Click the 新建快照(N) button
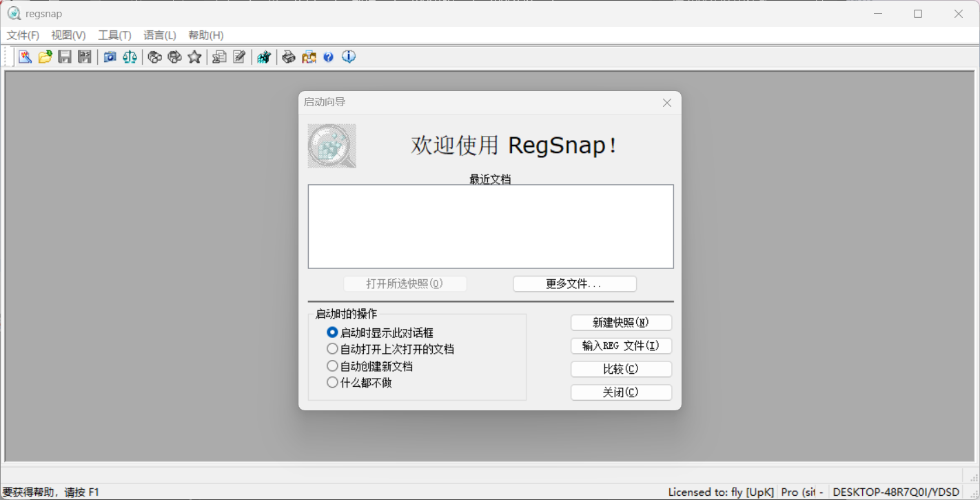The image size is (980, 500). (622, 323)
